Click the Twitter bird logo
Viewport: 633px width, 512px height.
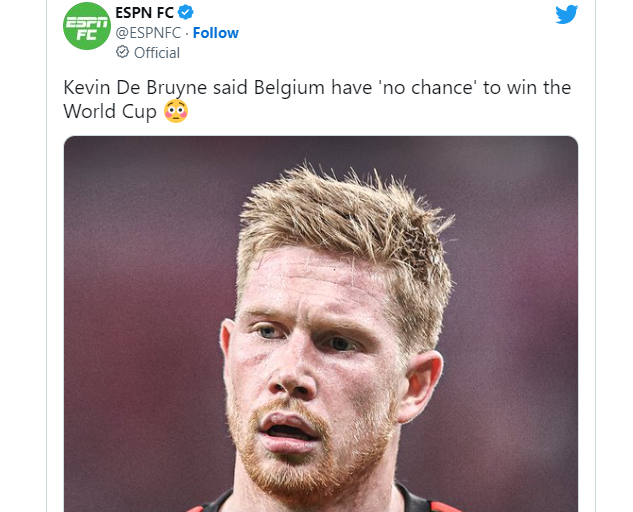point(566,15)
